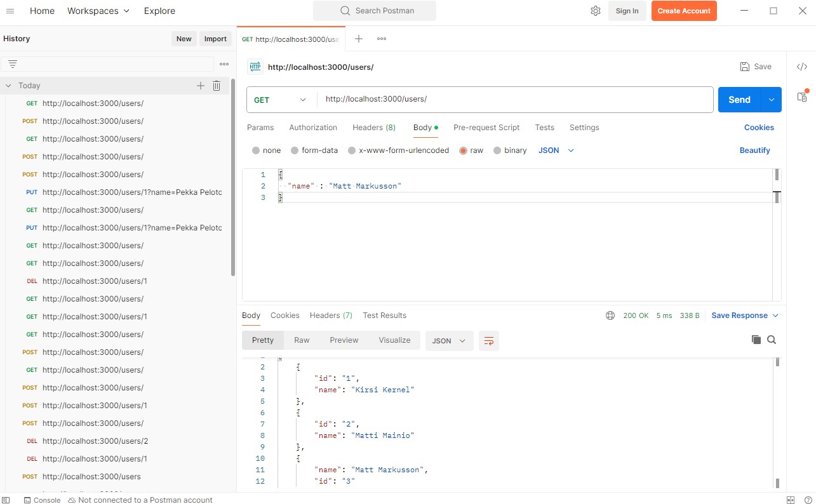The width and height of the screenshot is (816, 504).
Task: Expand the JSON body format dropdown
Action: pos(556,150)
